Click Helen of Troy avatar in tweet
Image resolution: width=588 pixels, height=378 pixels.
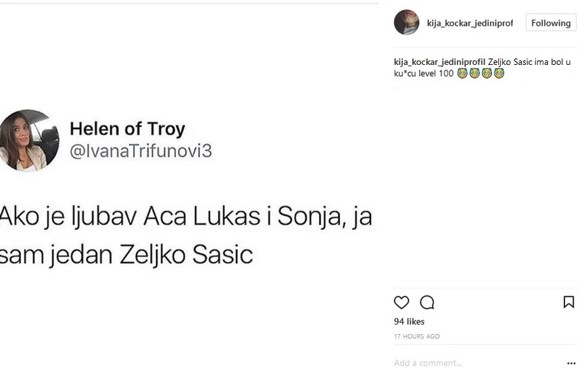tap(28, 140)
